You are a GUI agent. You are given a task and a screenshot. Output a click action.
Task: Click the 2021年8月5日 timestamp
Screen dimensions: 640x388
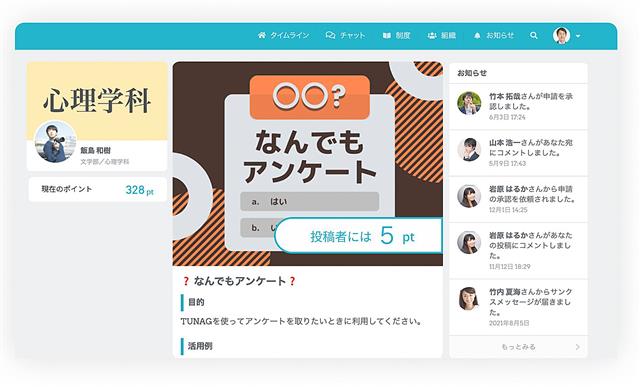(509, 323)
